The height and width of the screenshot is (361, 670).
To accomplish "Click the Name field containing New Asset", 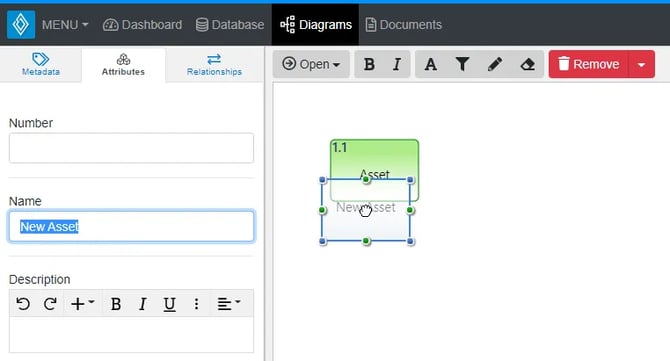I will [x=131, y=226].
